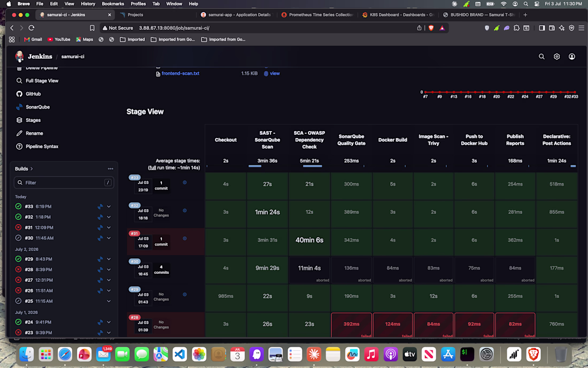The image size is (588, 368).
Task: Expand dropdown chevron for build #26
Action: [109, 290]
